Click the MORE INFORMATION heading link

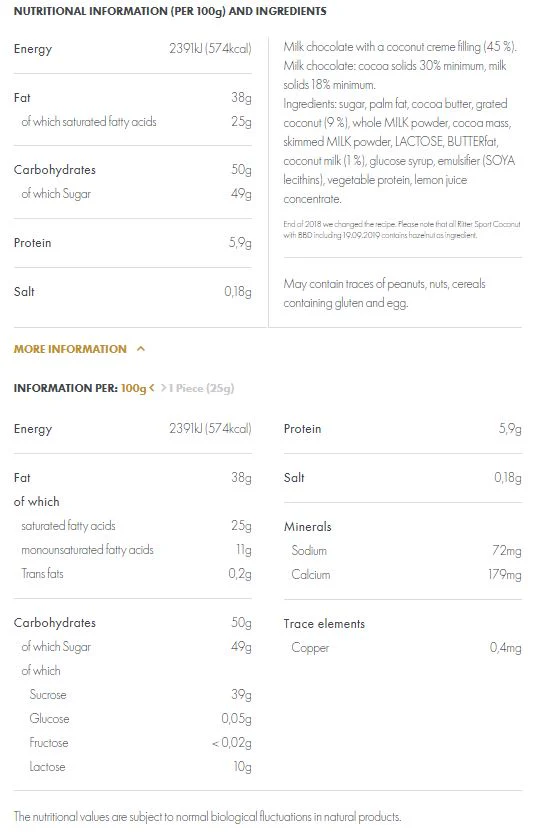(x=70, y=349)
